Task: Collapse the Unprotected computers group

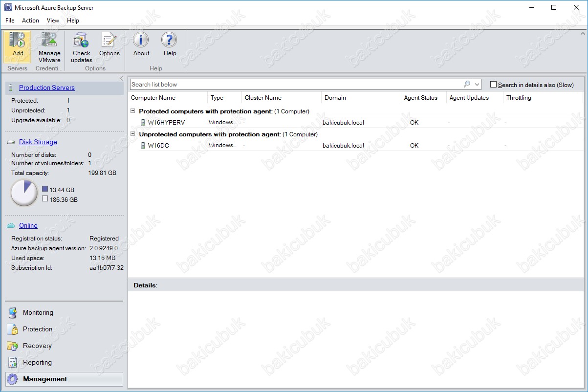Action: 133,134
